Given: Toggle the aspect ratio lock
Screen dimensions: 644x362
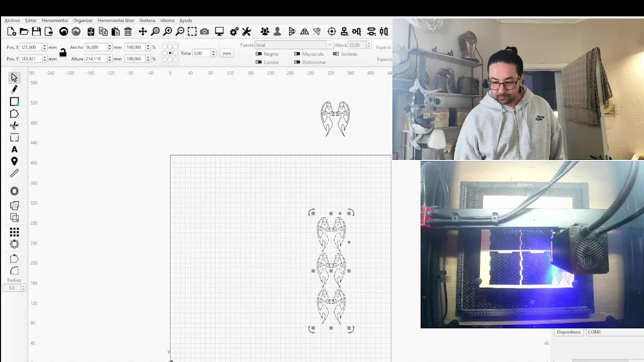Looking at the screenshot, I should [63, 52].
